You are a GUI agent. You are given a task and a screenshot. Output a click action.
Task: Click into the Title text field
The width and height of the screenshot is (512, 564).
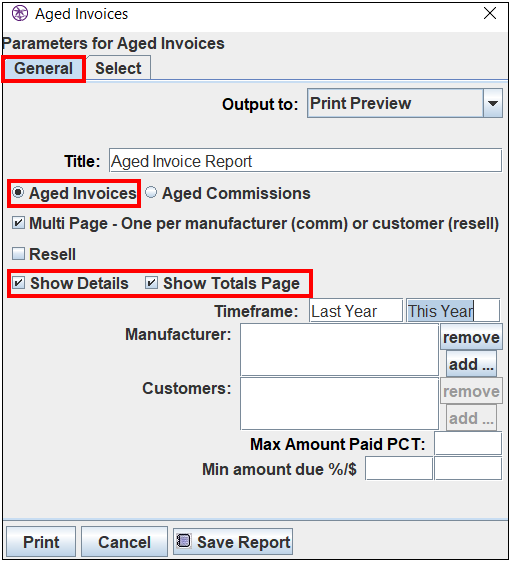(x=305, y=160)
